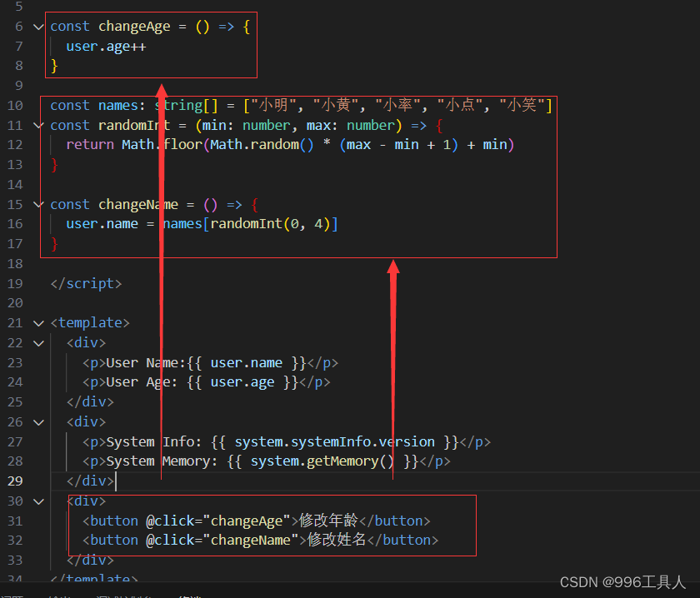The image size is (700, 598).
Task: Click the "小笑" string in the names array
Action: tap(522, 106)
